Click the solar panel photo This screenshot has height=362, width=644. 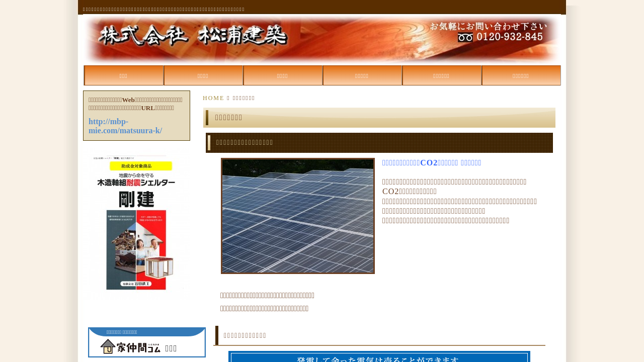298,216
